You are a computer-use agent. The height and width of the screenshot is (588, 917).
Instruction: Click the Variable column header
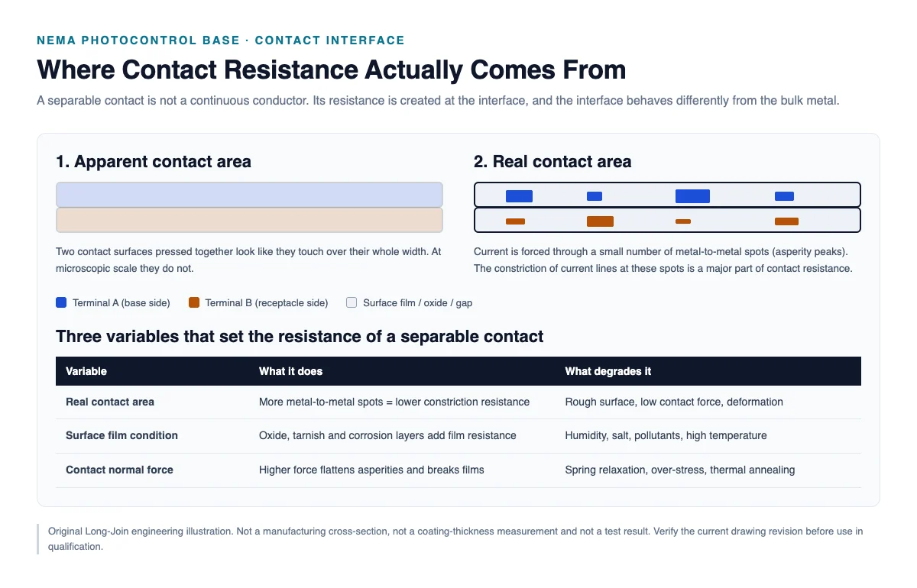pos(86,371)
